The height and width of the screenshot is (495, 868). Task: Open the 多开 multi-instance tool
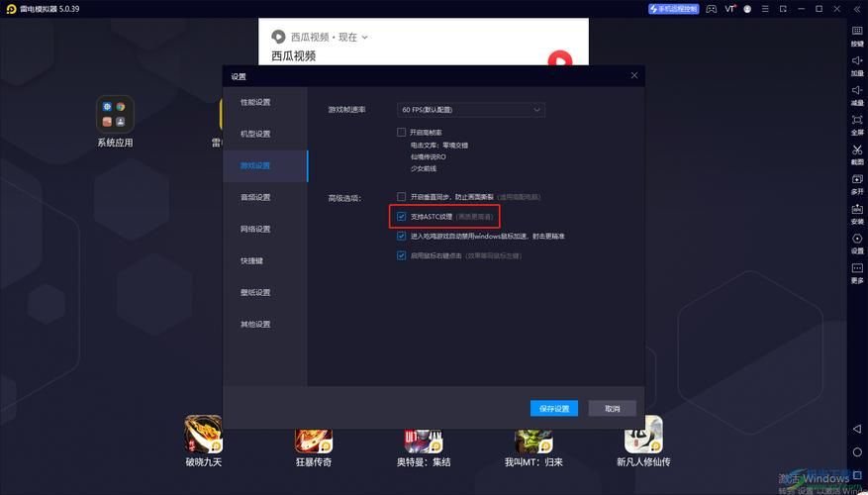(x=857, y=184)
